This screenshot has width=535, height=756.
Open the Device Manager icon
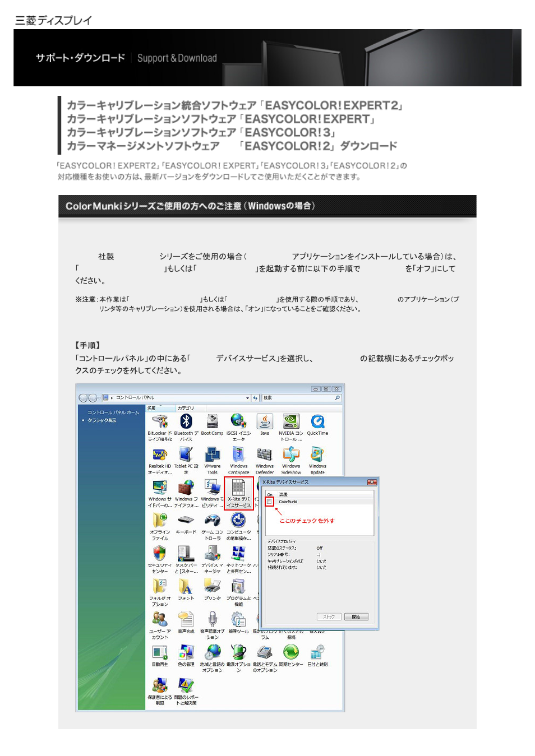coord(212,560)
